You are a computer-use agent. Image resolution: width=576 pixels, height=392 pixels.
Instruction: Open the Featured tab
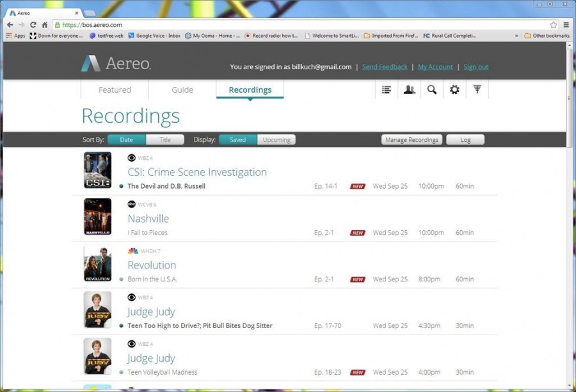point(114,90)
